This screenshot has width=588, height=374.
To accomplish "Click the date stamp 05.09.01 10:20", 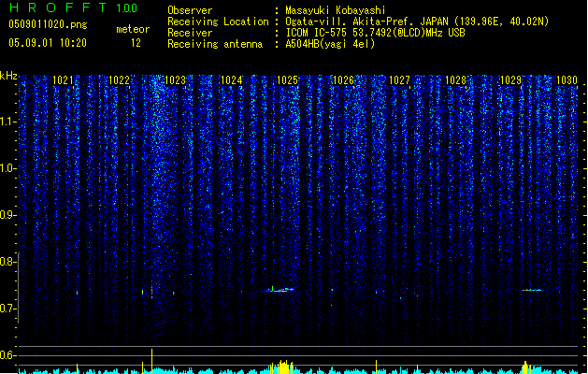I will (x=48, y=43).
